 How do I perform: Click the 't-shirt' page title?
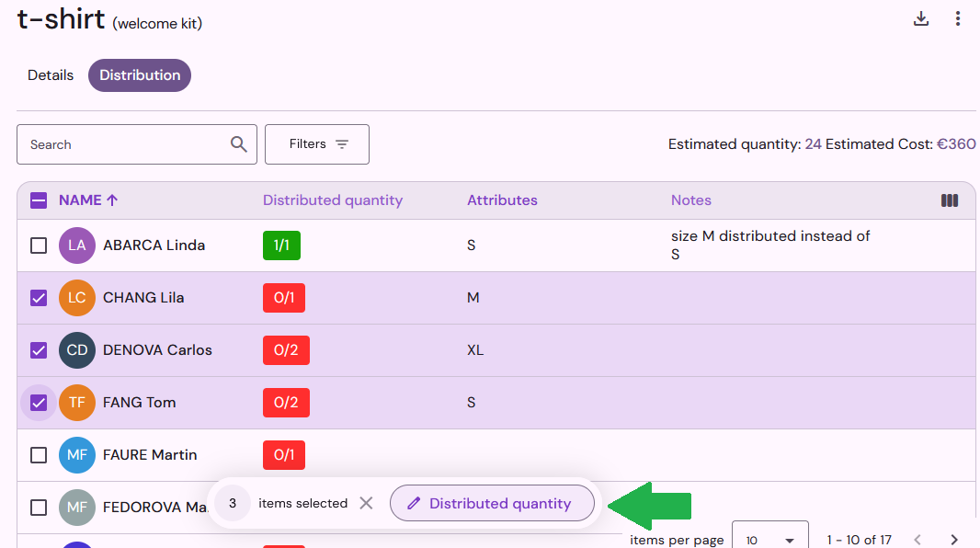(61, 19)
